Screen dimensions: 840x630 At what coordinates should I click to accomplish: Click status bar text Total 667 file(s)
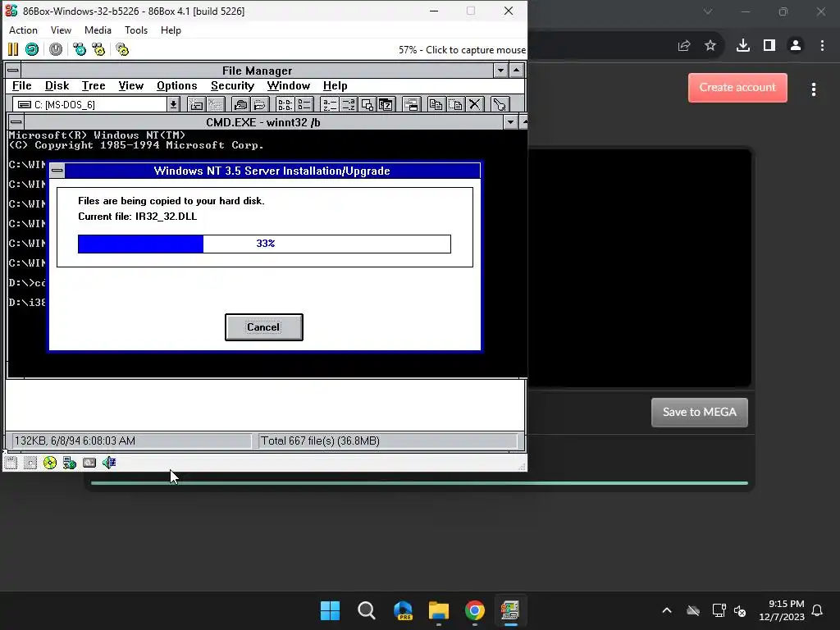[x=321, y=441]
